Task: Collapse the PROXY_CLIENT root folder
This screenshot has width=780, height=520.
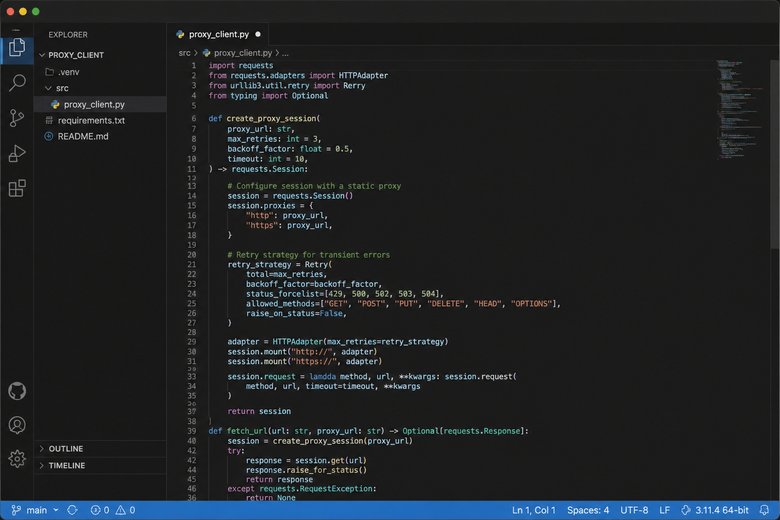Action: click(x=42, y=55)
